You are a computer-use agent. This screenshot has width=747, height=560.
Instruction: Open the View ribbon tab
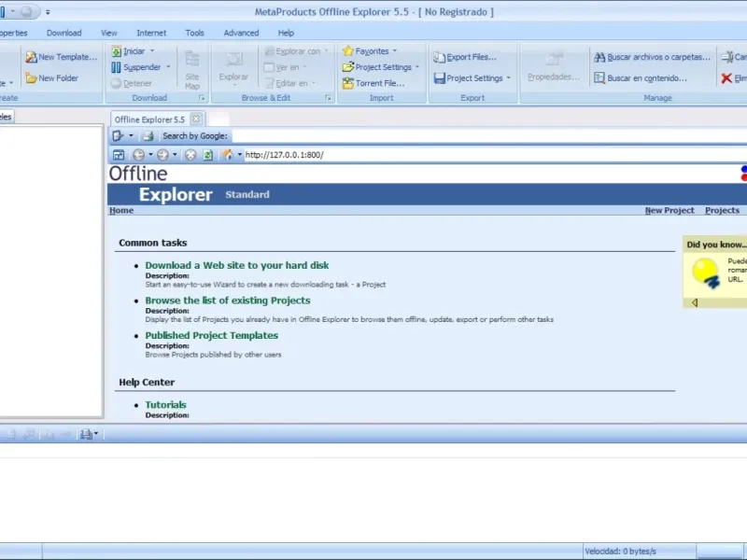[108, 33]
